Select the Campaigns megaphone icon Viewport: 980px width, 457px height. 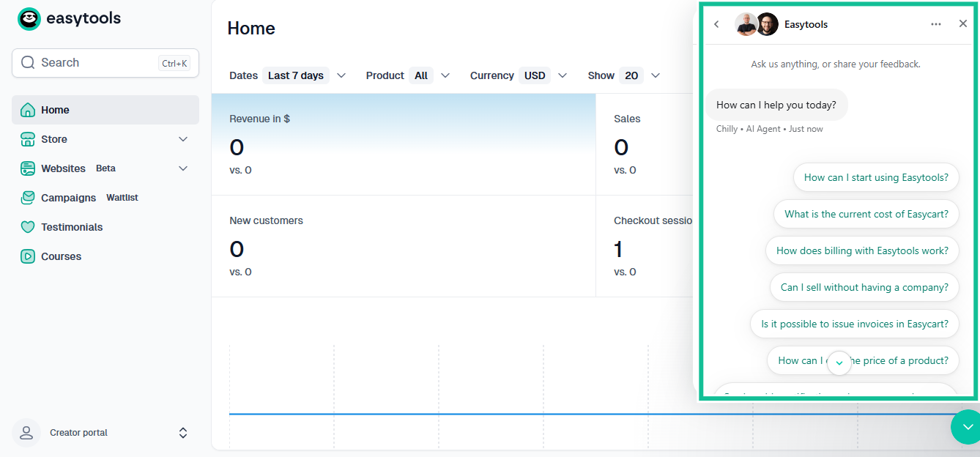(26, 197)
